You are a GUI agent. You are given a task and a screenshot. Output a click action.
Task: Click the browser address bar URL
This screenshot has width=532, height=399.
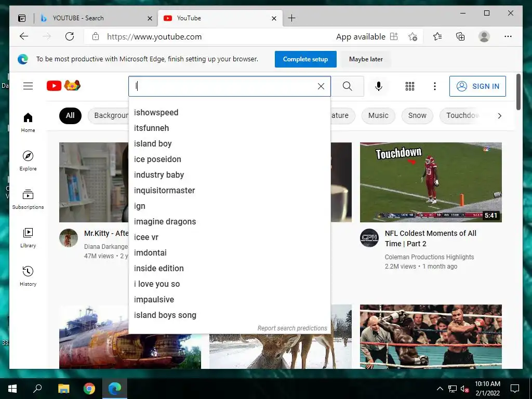(x=154, y=37)
